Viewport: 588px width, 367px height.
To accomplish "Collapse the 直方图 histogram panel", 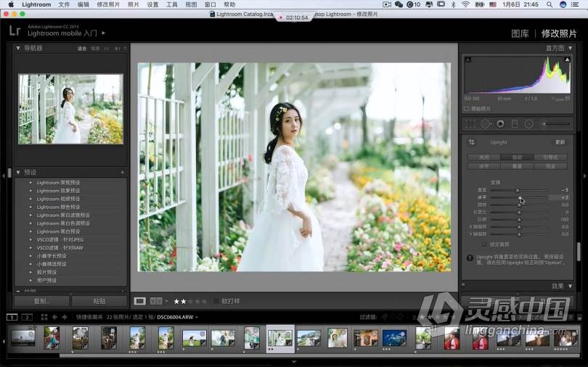I will [570, 48].
